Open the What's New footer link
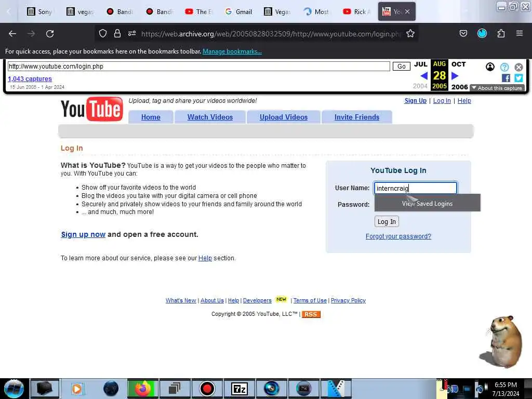This screenshot has width=532, height=399. 181,301
